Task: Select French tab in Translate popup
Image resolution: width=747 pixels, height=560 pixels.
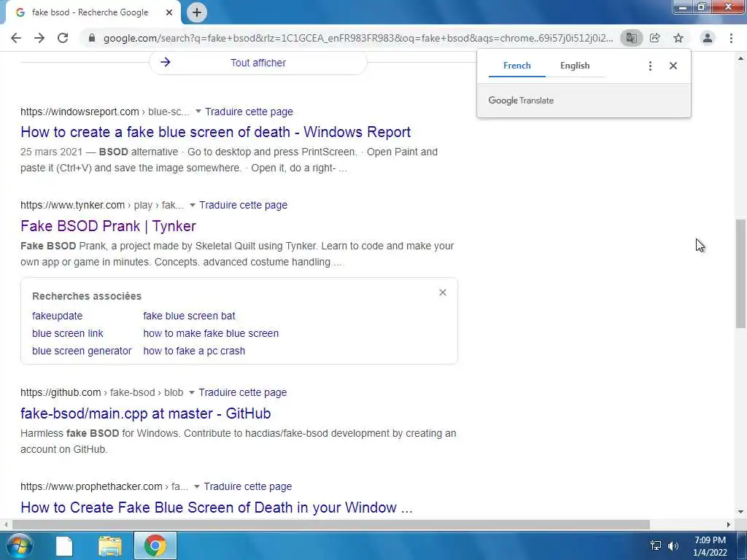Action: tap(517, 66)
